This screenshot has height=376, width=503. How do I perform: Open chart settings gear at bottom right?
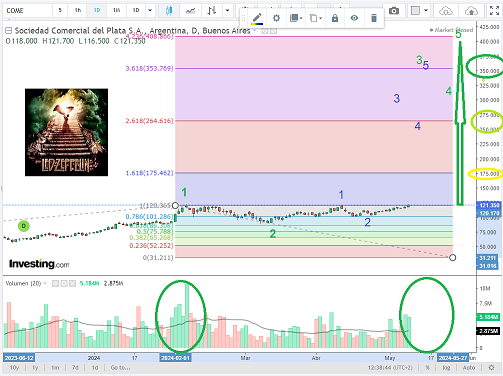pyautogui.click(x=491, y=368)
